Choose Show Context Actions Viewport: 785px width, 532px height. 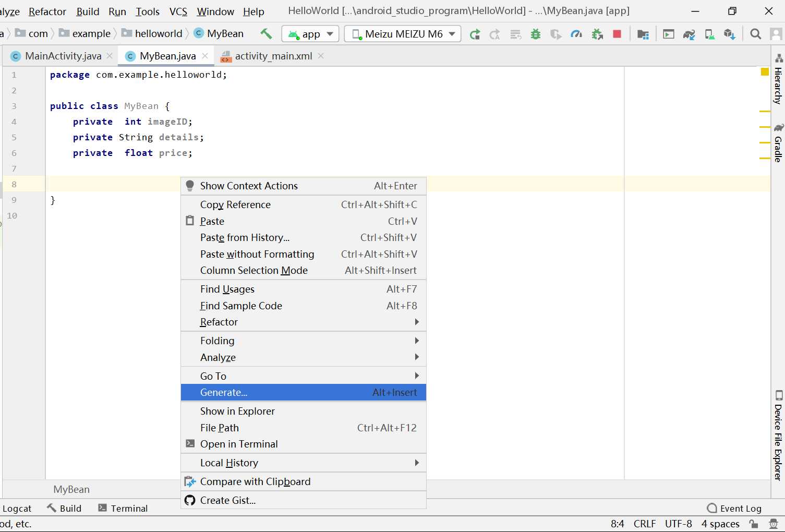pyautogui.click(x=304, y=186)
